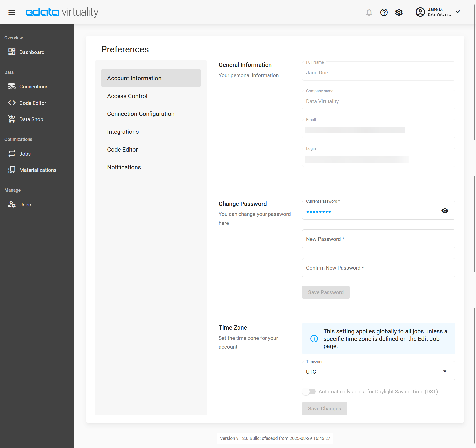Open Materializations in the sidebar
The height and width of the screenshot is (448, 476).
click(38, 170)
